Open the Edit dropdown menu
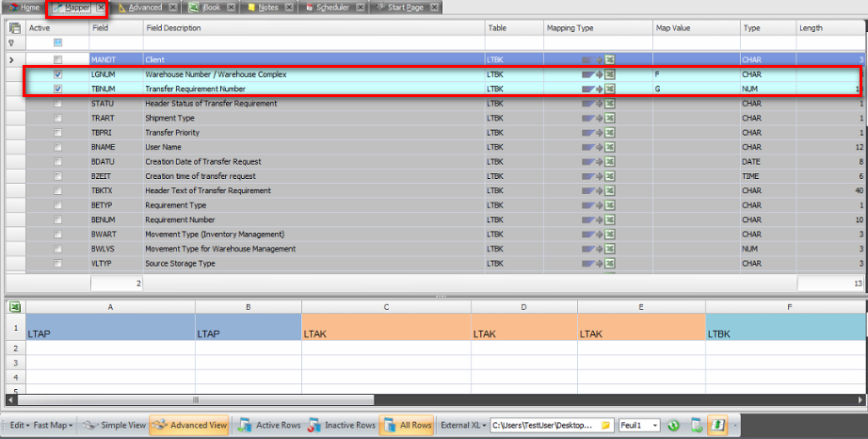 (x=20, y=425)
